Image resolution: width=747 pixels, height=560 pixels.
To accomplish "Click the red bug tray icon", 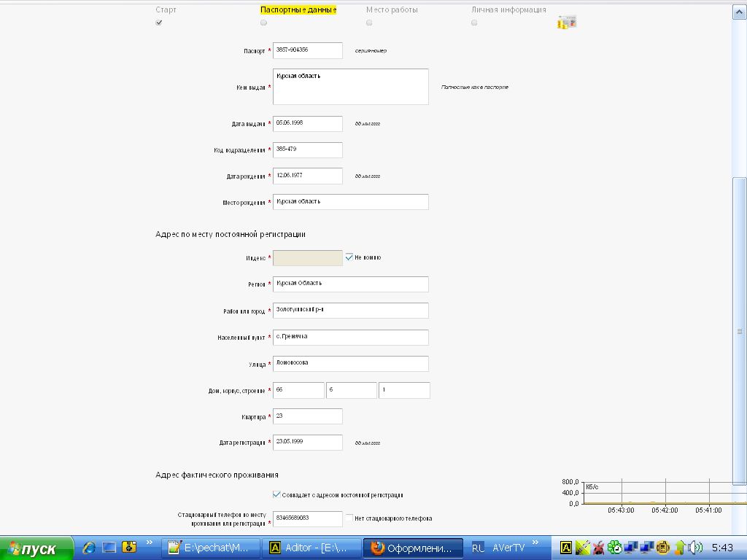I will tap(598, 548).
